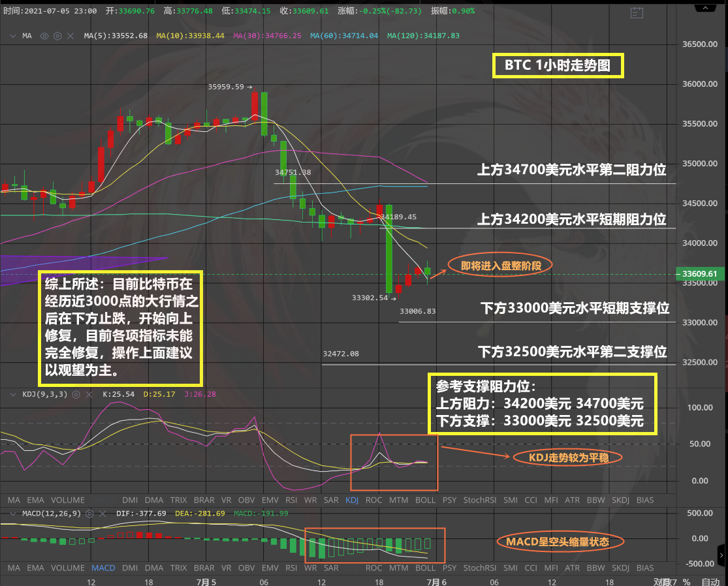The width and height of the screenshot is (728, 586).
Task: Select SMI in bottom MACD panel indicator bar
Action: [x=510, y=568]
